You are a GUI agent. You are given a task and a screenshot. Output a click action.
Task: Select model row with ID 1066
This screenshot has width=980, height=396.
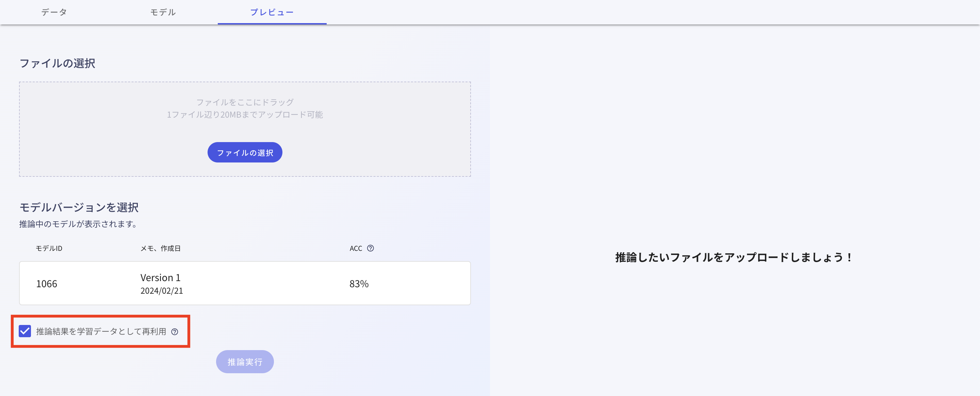(245, 283)
